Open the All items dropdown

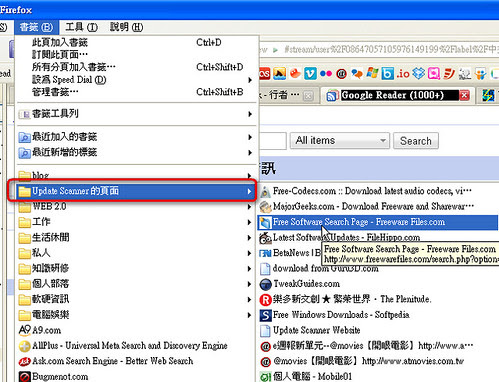tap(340, 141)
